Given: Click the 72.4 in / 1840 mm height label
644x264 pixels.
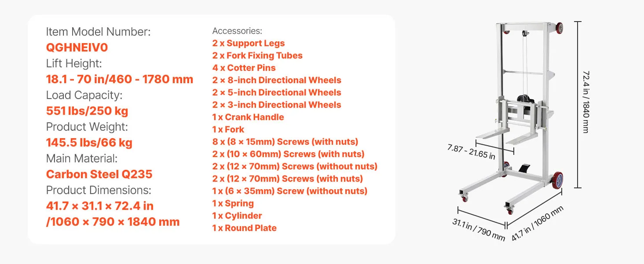Looking at the screenshot, I should click(585, 104).
